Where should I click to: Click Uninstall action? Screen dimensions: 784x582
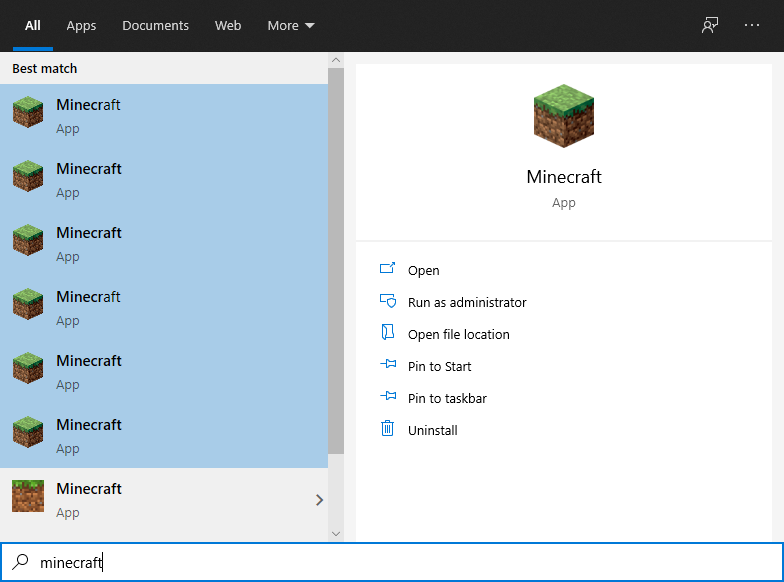432,430
